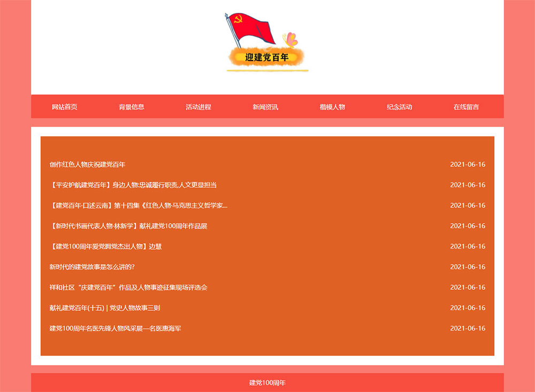Open the 新闻资讯 section
Screen dimensions: 535x392
click(265, 107)
